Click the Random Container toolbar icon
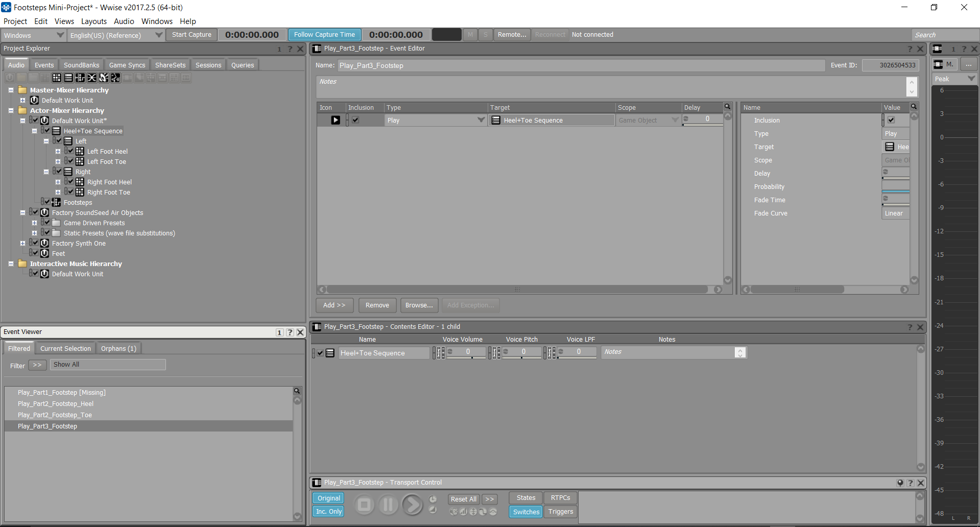This screenshot has width=980, height=527. (57, 78)
